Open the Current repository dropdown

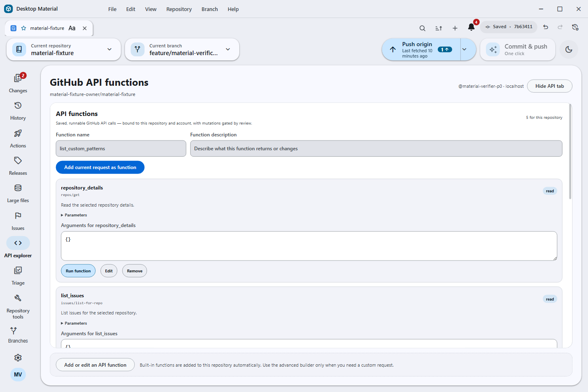coord(64,49)
